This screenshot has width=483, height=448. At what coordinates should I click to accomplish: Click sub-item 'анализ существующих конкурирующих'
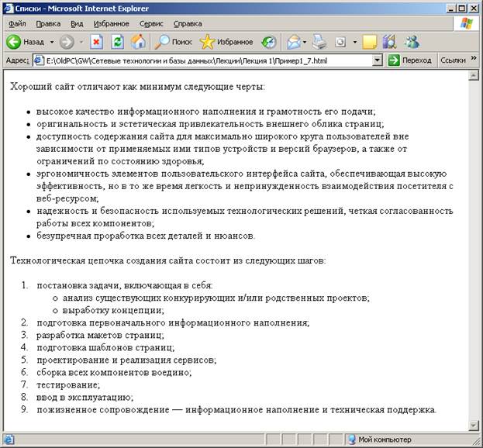tap(150, 298)
